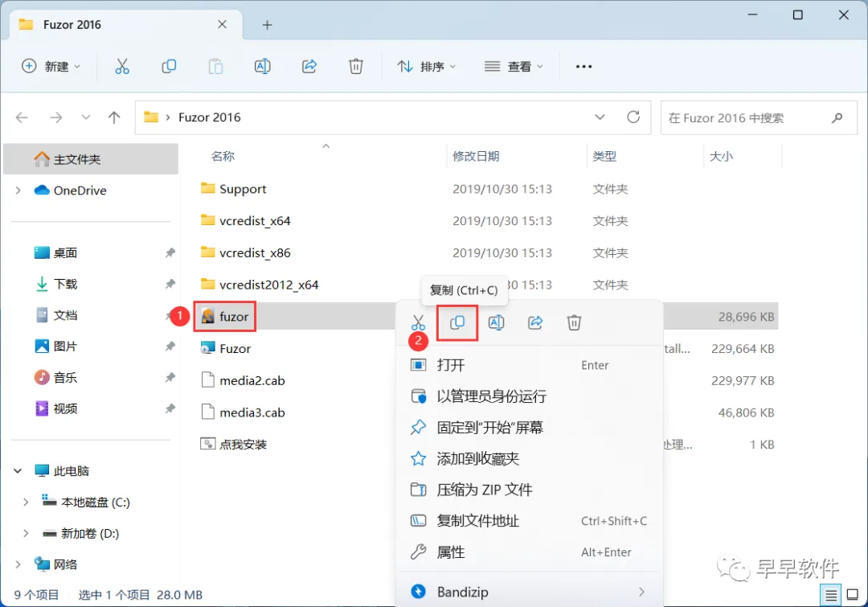Go forward with the forward arrow
The image size is (868, 607).
coord(56,117)
